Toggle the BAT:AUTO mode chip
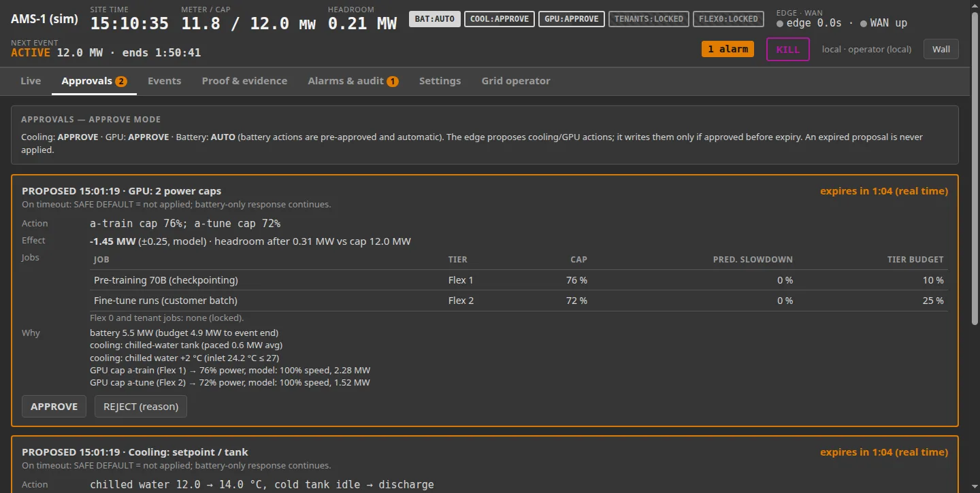 point(436,19)
